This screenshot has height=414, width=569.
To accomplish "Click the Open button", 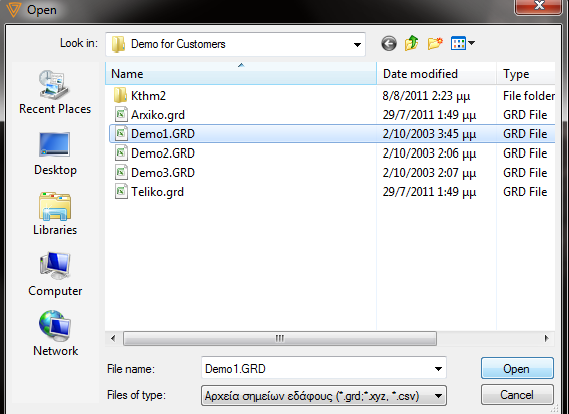I will point(517,369).
